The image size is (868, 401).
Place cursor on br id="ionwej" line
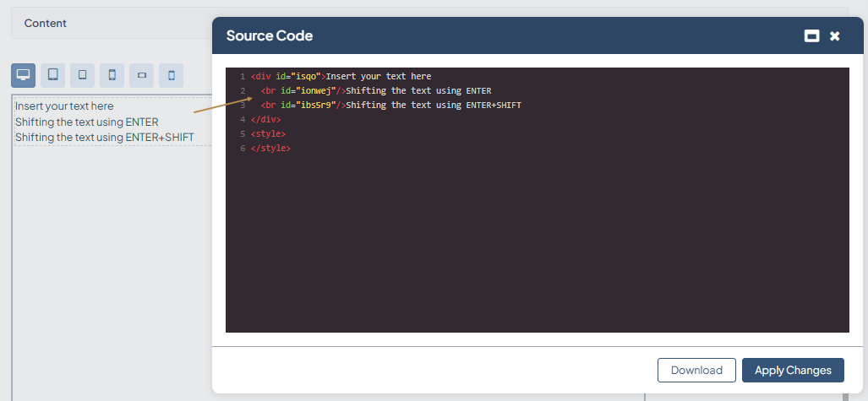click(x=375, y=90)
